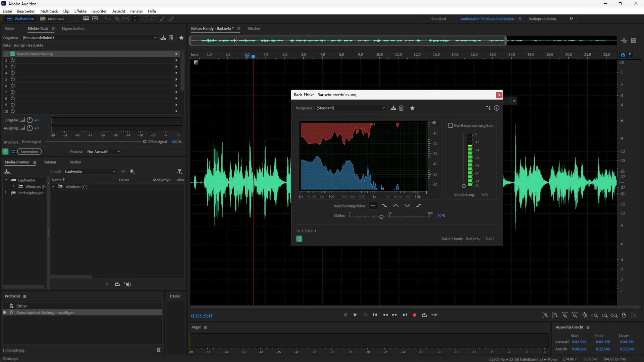This screenshot has width=644, height=362.
Task: Save the Effects Rack preset
Action: [163, 38]
